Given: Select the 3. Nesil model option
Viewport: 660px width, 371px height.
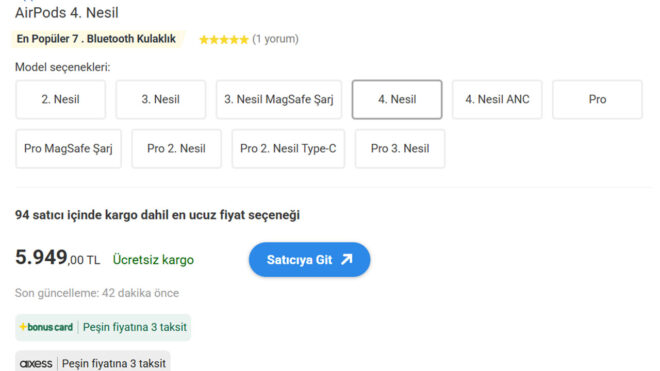Looking at the screenshot, I should 161,99.
